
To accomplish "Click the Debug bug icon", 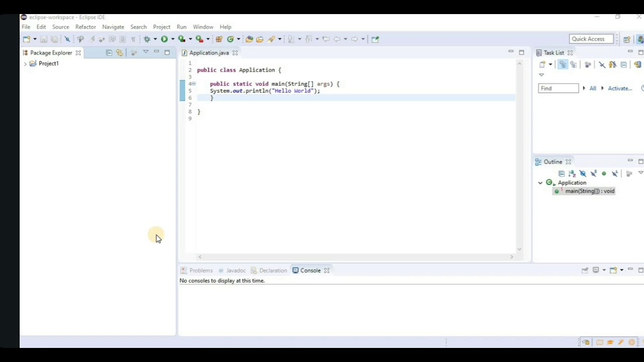I will 147,39.
